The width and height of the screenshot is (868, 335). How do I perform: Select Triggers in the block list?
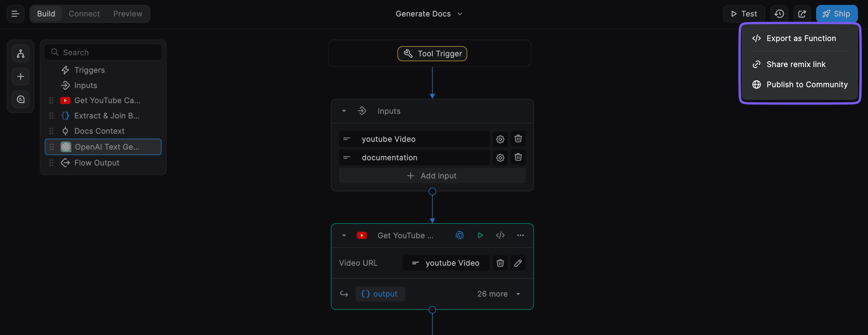tap(103, 70)
